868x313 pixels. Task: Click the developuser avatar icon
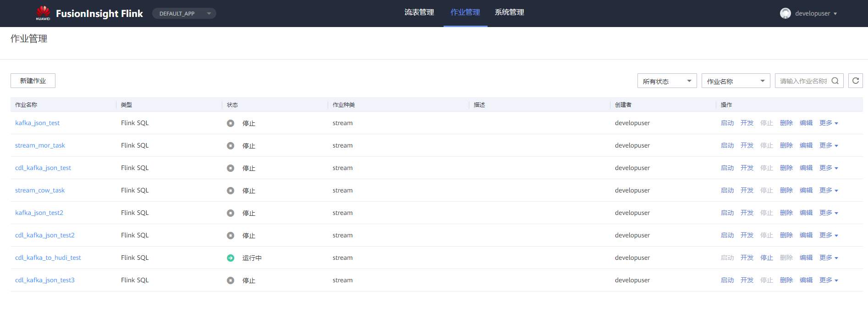click(786, 13)
